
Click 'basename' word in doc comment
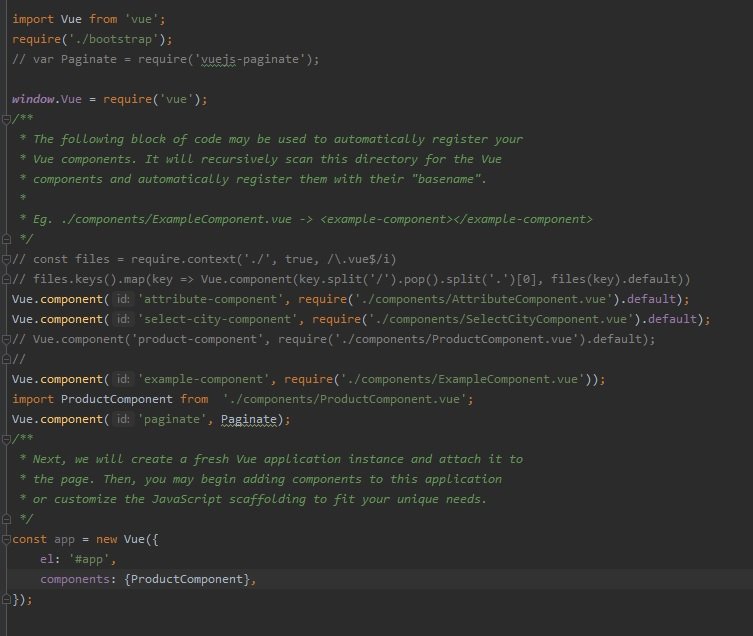coord(446,179)
